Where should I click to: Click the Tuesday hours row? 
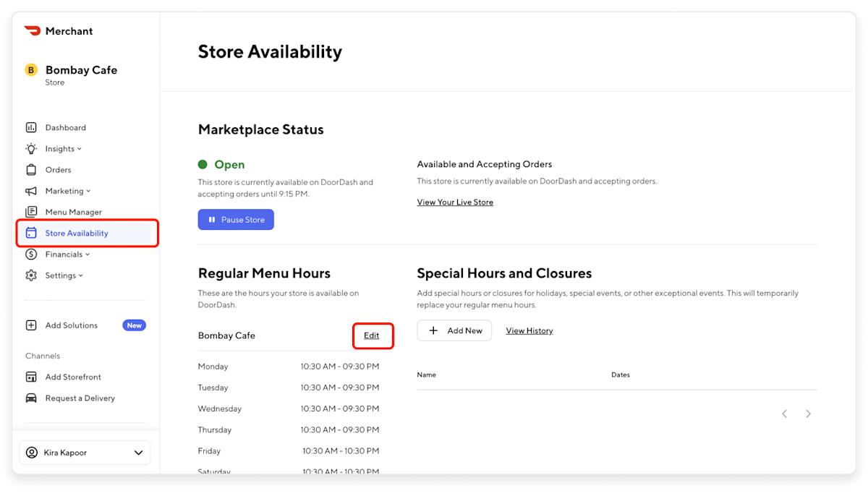click(289, 388)
